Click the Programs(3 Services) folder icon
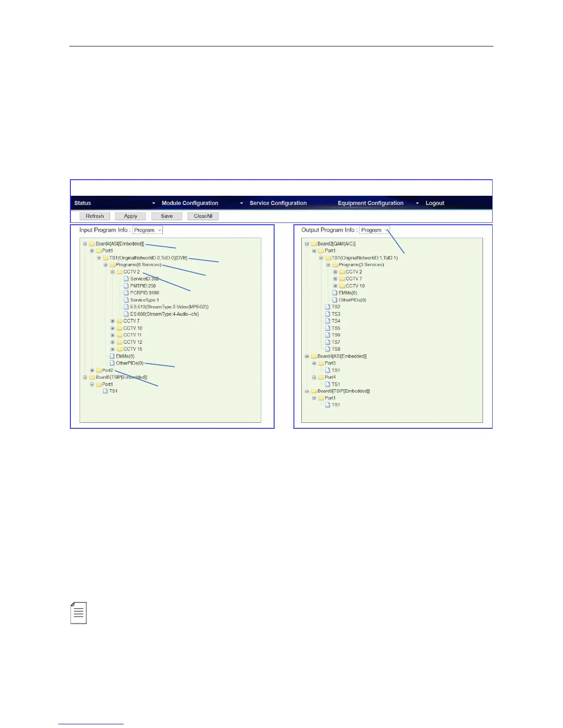Screen dimensions: 563x728 point(335,265)
